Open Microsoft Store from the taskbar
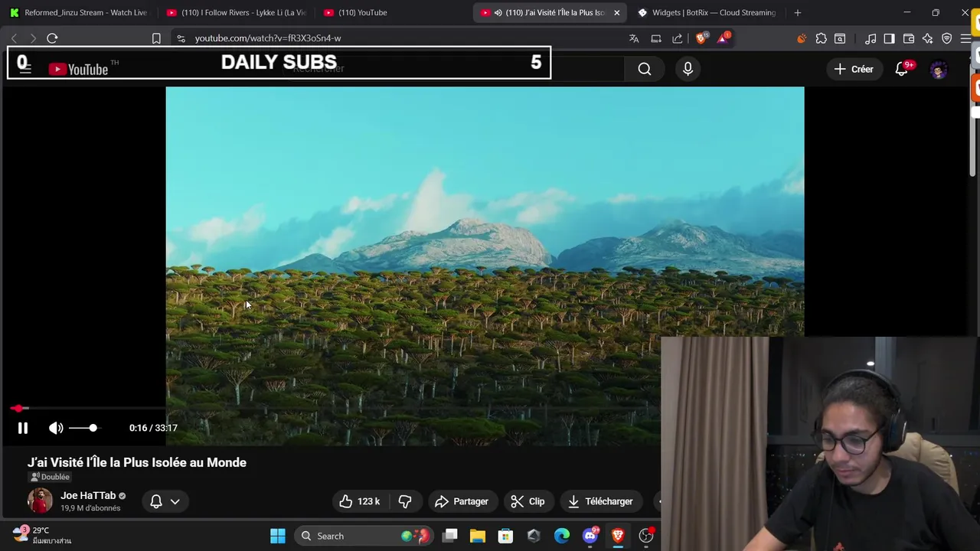 coord(505,536)
